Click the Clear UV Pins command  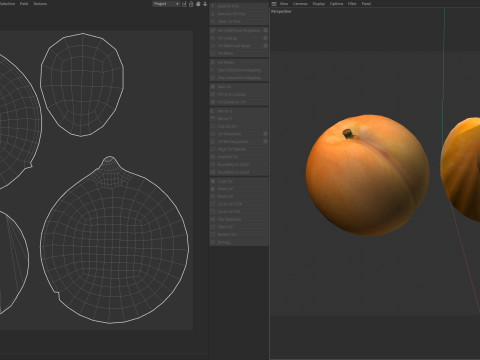(239, 21)
